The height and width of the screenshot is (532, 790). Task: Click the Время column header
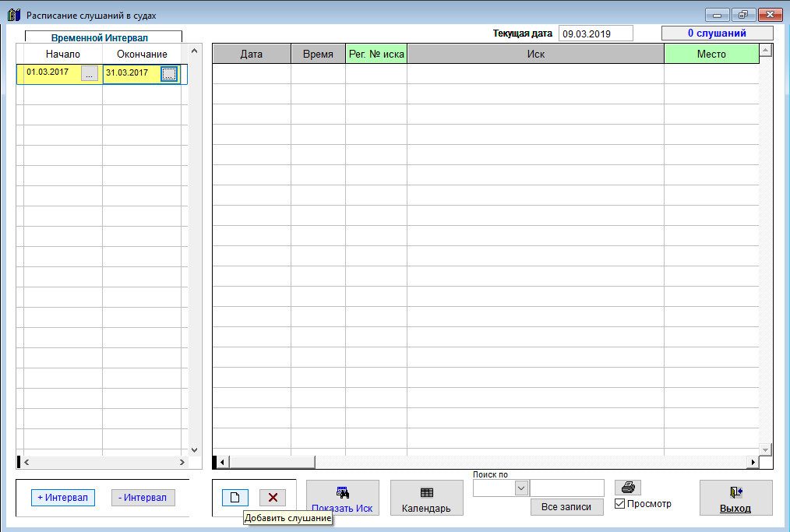tap(318, 54)
